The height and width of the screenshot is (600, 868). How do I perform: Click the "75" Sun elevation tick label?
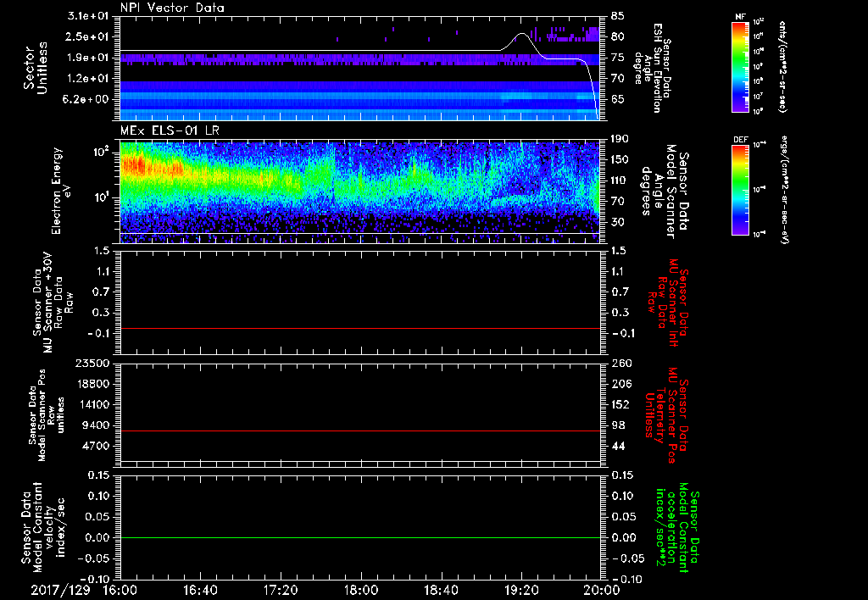[618, 58]
